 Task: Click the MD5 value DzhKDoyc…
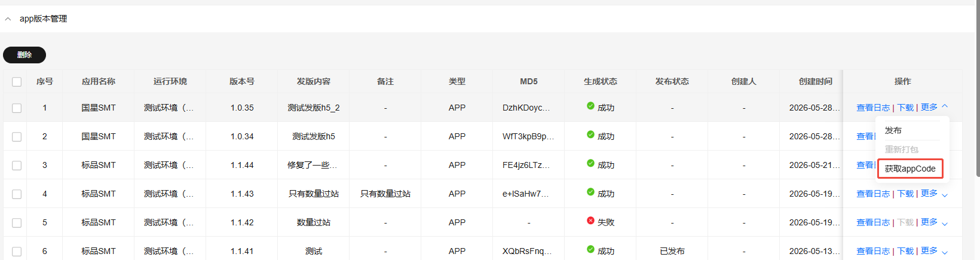click(526, 108)
